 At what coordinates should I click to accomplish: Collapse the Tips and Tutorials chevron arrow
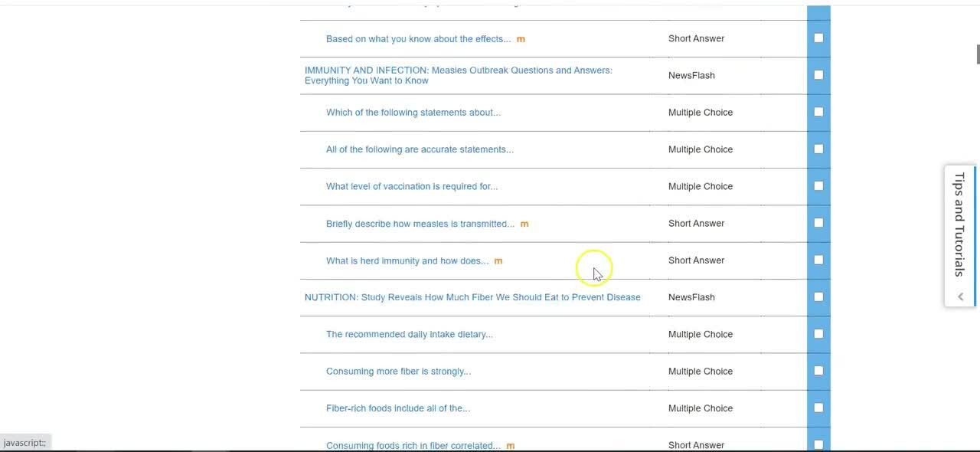[x=960, y=296]
